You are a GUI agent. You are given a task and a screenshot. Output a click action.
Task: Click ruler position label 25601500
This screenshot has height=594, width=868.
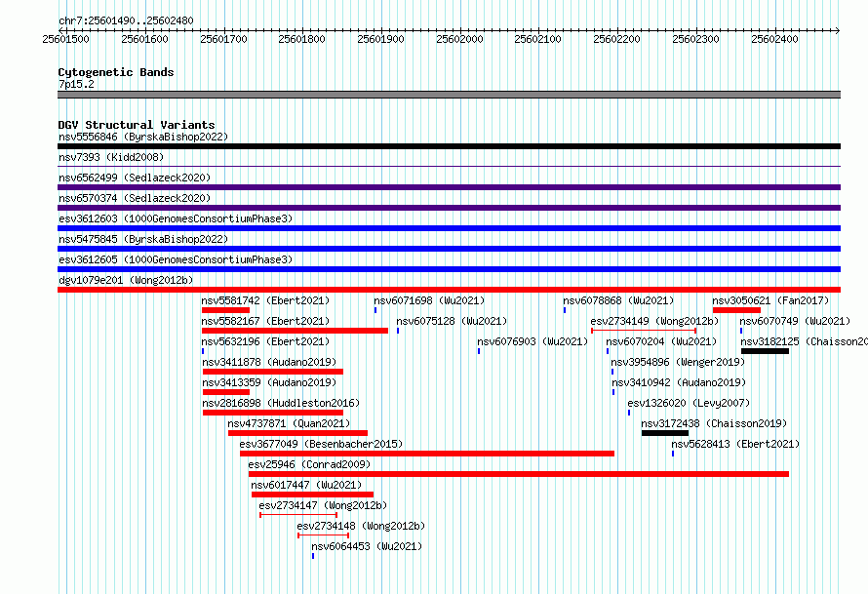tap(66, 39)
